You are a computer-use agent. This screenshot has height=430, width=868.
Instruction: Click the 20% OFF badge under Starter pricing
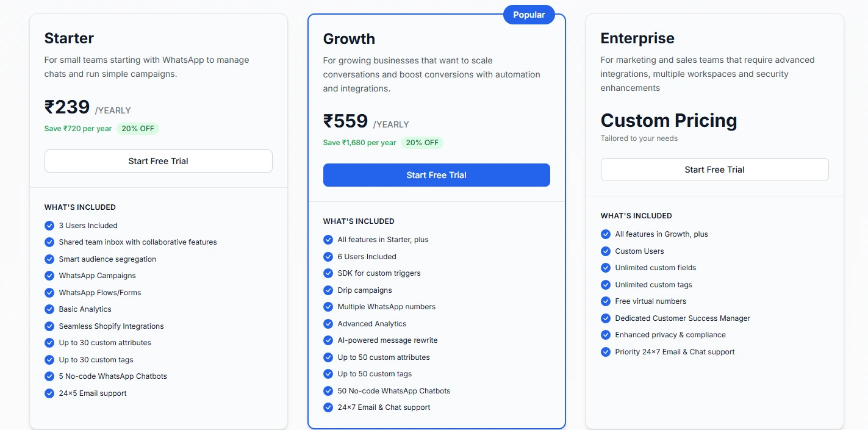[x=138, y=129]
